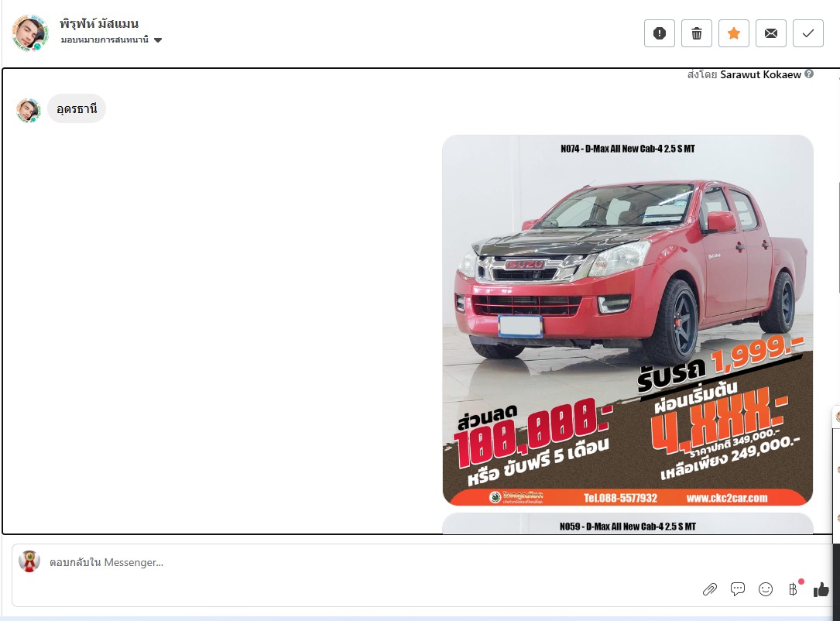The image size is (840, 621).
Task: Open the N059 D-Max image below
Action: [627, 523]
